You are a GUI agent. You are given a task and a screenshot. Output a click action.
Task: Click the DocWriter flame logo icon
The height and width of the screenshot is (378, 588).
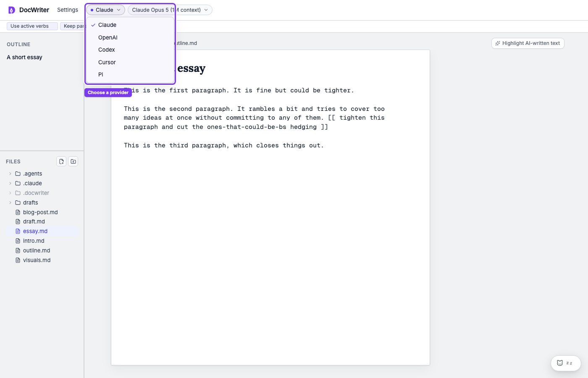[x=12, y=10]
